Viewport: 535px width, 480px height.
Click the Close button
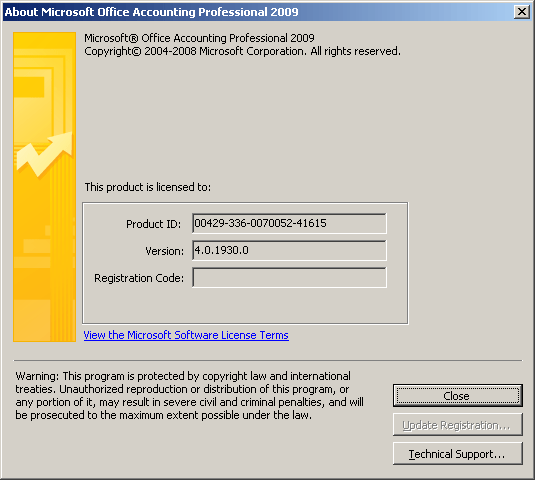pos(458,396)
